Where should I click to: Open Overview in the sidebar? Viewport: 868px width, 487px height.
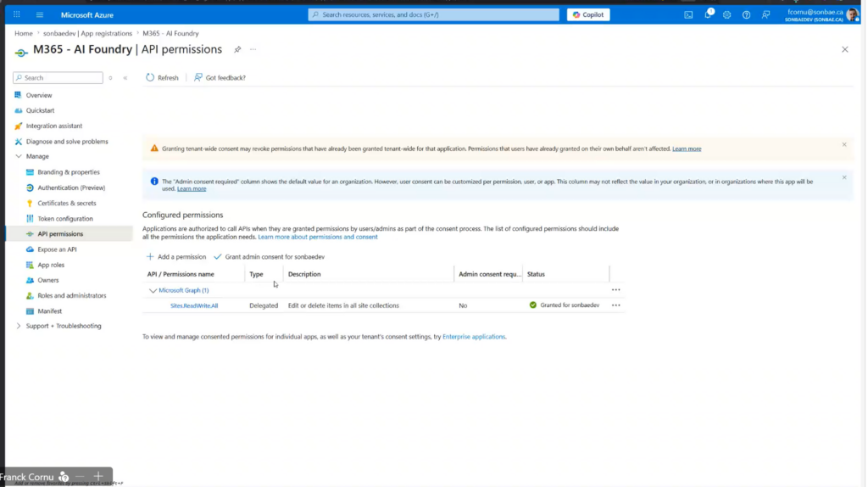click(x=39, y=95)
